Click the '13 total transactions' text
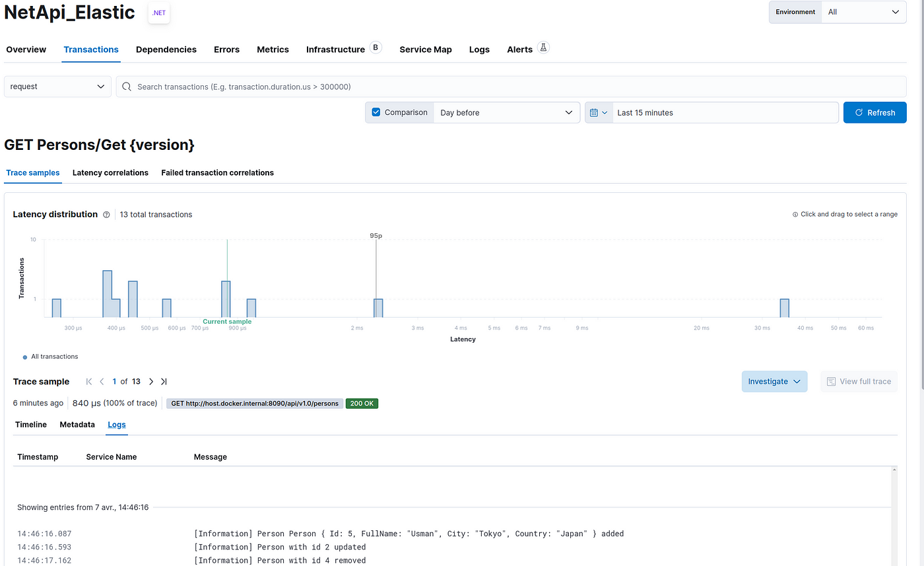 (156, 215)
